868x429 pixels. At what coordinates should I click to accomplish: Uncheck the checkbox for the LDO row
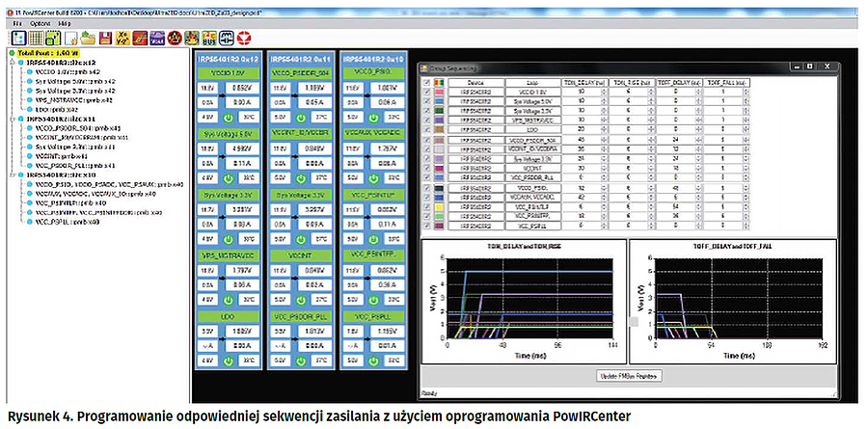(x=427, y=128)
